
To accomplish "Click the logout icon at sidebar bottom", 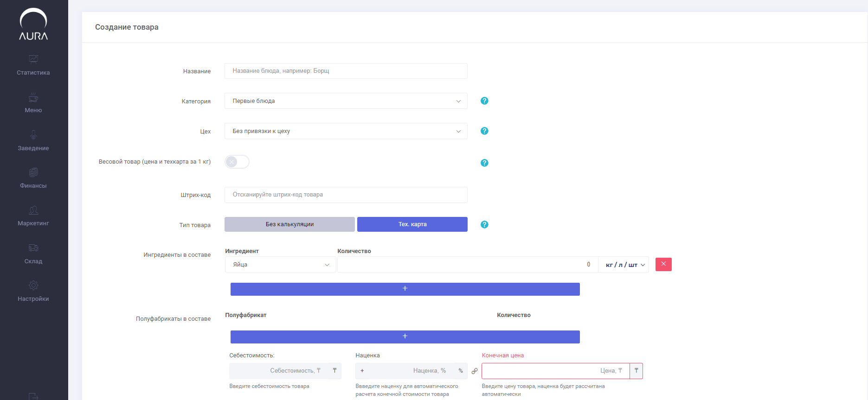I will (33, 396).
